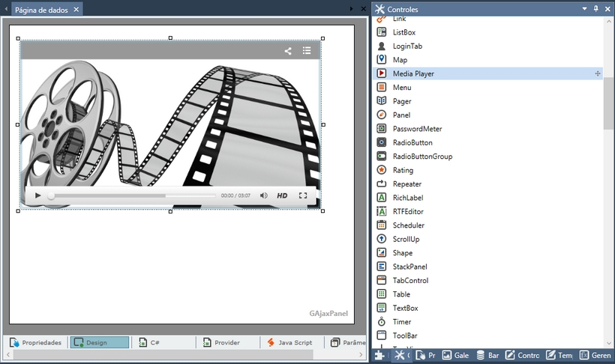The height and width of the screenshot is (364, 615).
Task: Choose the Rating control icon
Action: (382, 170)
